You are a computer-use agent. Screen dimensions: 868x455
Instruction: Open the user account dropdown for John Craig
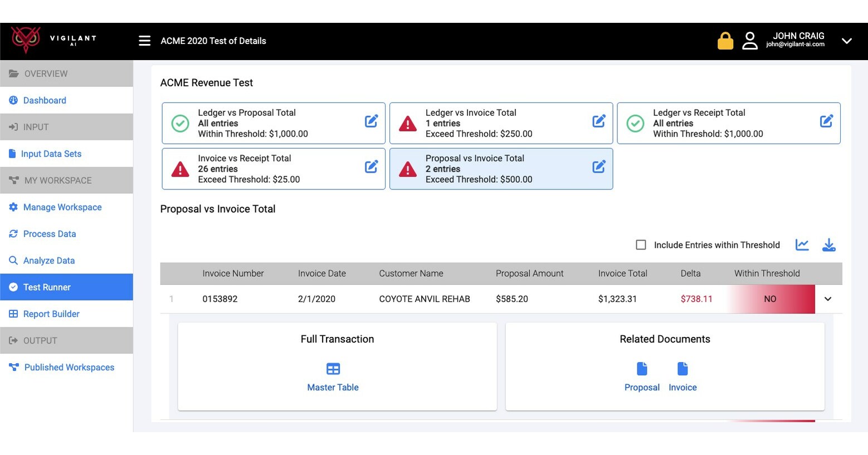coord(847,41)
